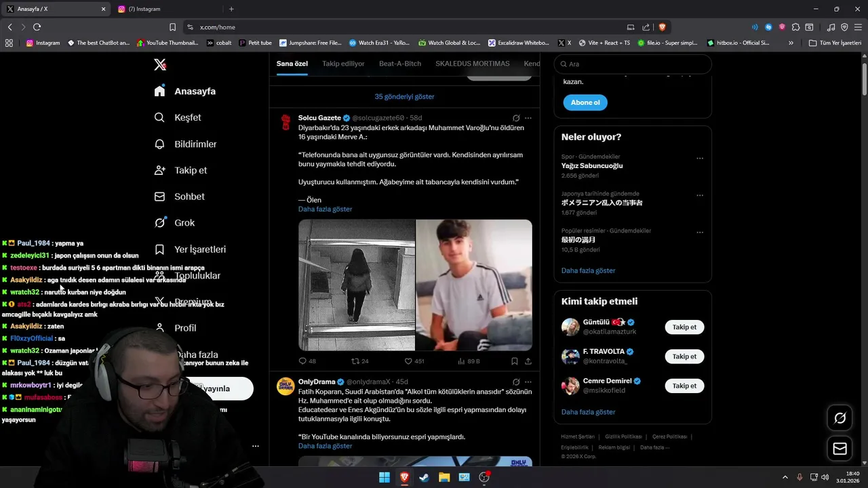Image resolution: width=868 pixels, height=488 pixels.
Task: Open File Explorer from taskbar
Action: coord(444,477)
